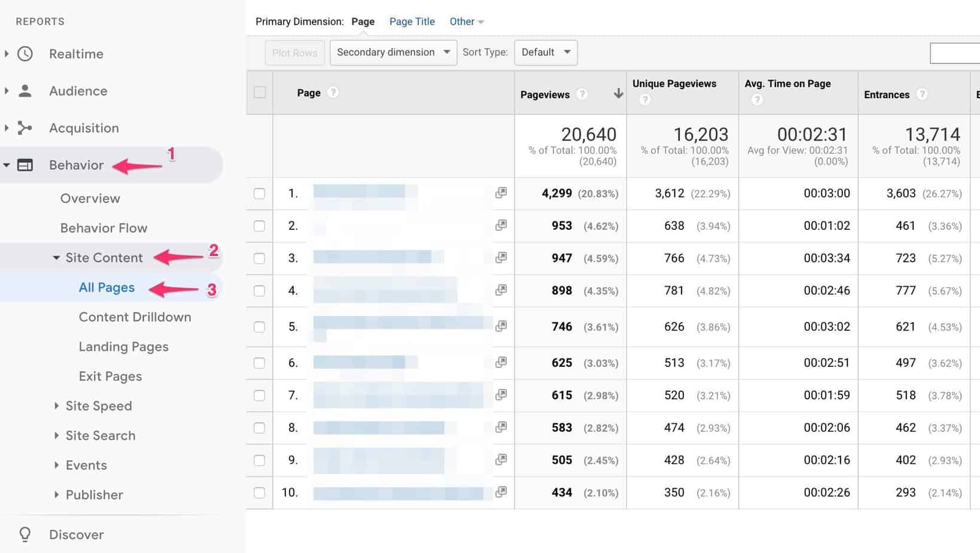
Task: Open the Other dimension menu
Action: coord(466,21)
